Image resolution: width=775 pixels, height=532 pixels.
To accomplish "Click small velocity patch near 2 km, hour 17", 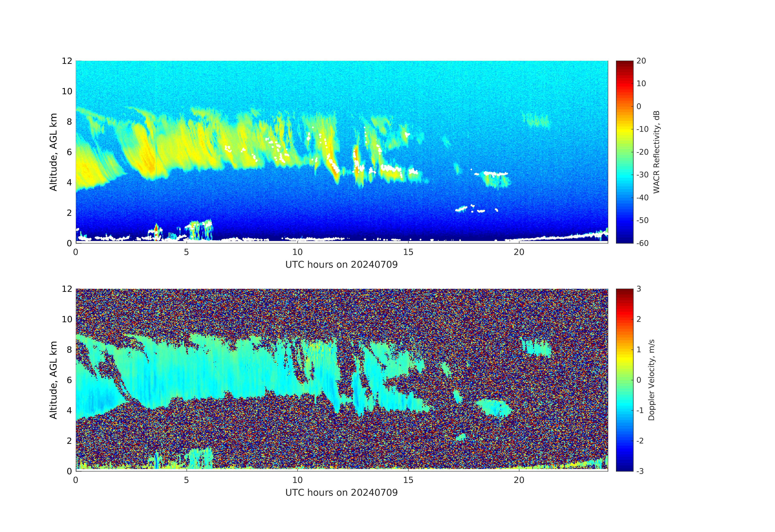I will pos(461,437).
